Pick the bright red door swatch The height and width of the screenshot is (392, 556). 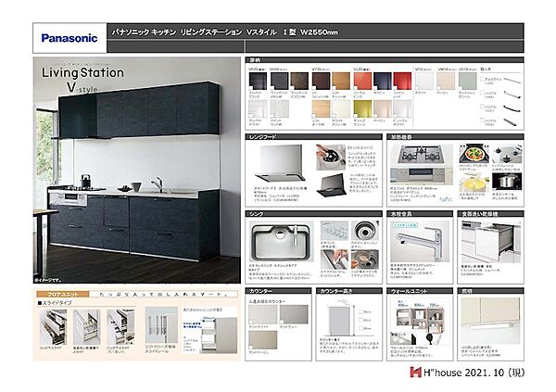pyautogui.click(x=402, y=82)
